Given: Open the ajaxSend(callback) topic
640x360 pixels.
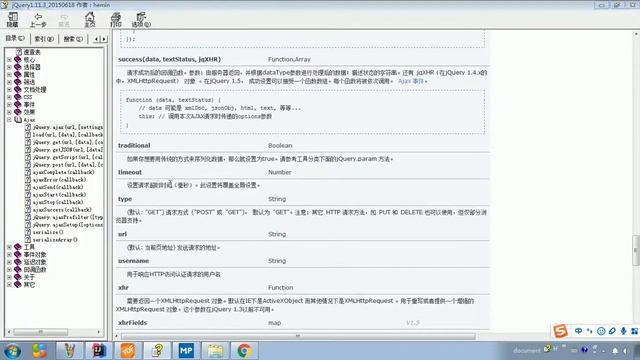Looking at the screenshot, I should pos(58,187).
